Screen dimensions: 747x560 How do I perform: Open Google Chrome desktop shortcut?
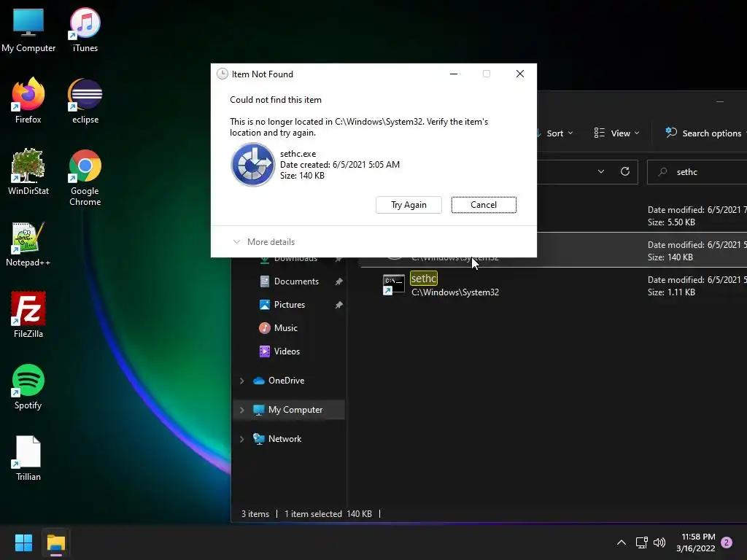coord(85,177)
